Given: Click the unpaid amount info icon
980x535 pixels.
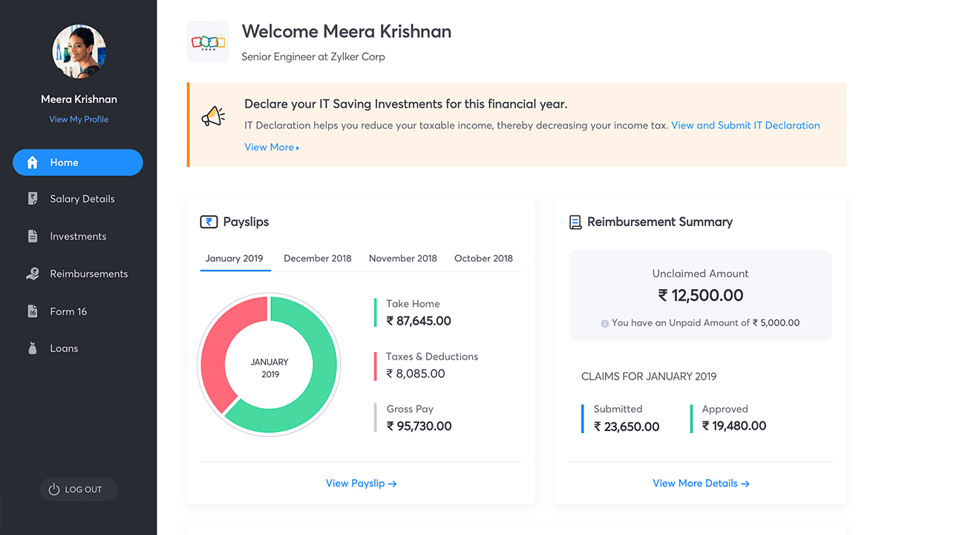Looking at the screenshot, I should tap(604, 323).
